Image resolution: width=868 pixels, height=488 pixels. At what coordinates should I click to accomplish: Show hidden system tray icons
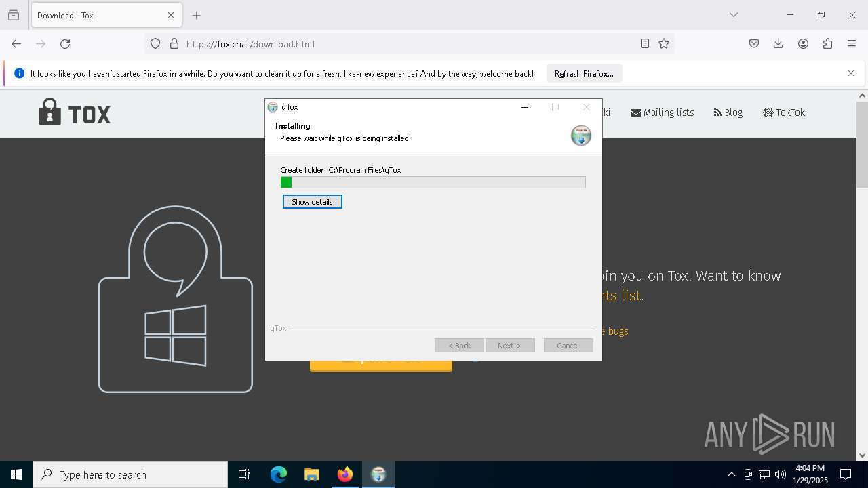[731, 474]
